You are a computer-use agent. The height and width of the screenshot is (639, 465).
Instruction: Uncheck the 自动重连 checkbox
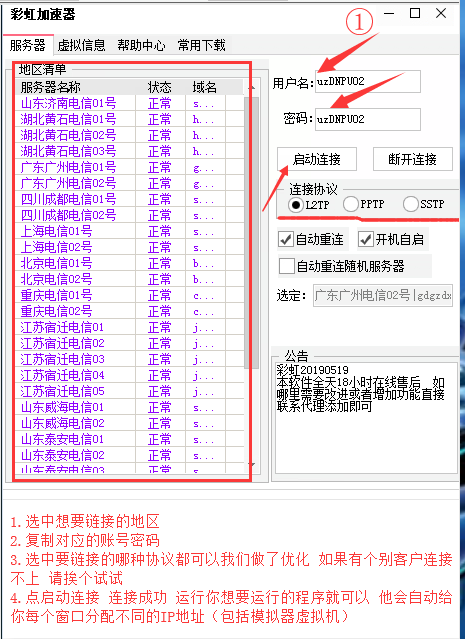[286, 239]
